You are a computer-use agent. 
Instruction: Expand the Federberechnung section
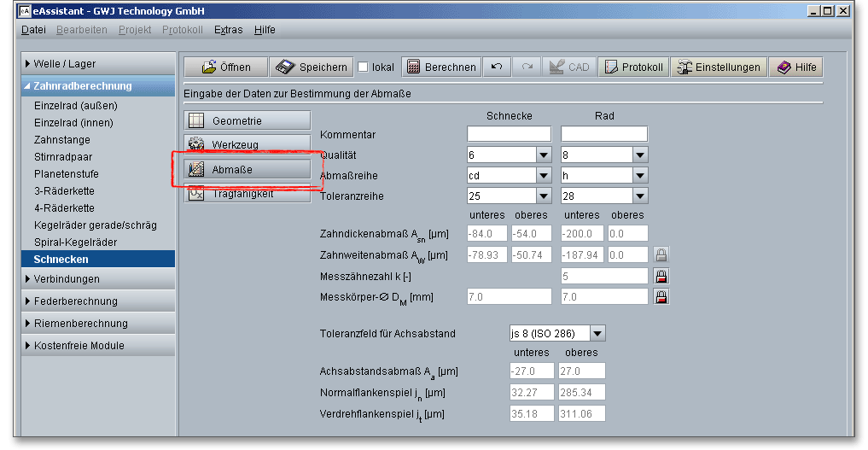tap(75, 301)
